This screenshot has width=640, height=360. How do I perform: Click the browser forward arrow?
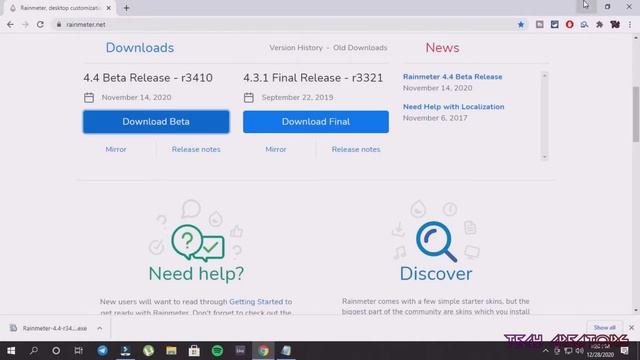point(25,24)
